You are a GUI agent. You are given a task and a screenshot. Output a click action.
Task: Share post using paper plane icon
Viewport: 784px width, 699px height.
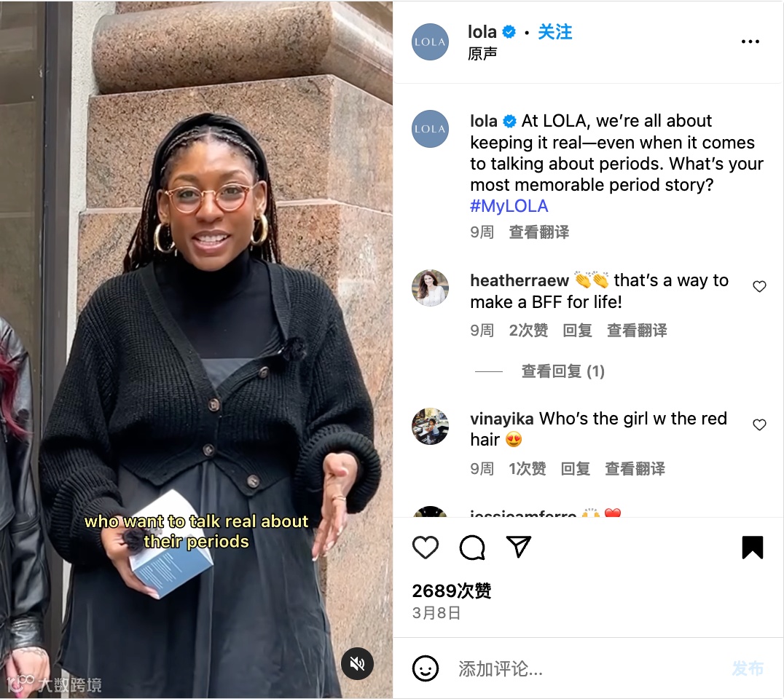(x=519, y=547)
